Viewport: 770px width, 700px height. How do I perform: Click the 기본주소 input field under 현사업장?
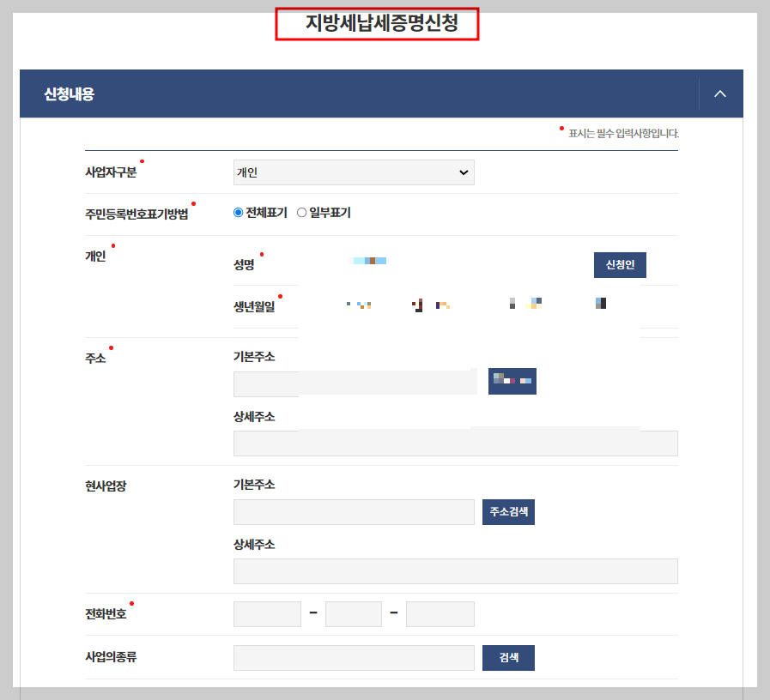click(354, 511)
